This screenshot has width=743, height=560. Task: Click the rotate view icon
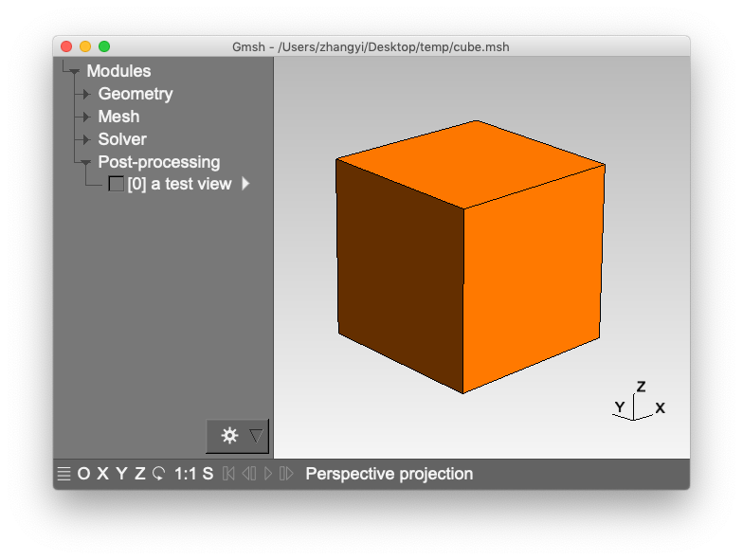click(159, 474)
